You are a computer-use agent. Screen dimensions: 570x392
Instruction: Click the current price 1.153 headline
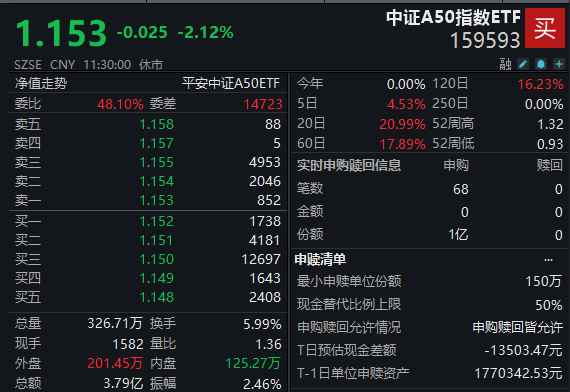click(61, 33)
